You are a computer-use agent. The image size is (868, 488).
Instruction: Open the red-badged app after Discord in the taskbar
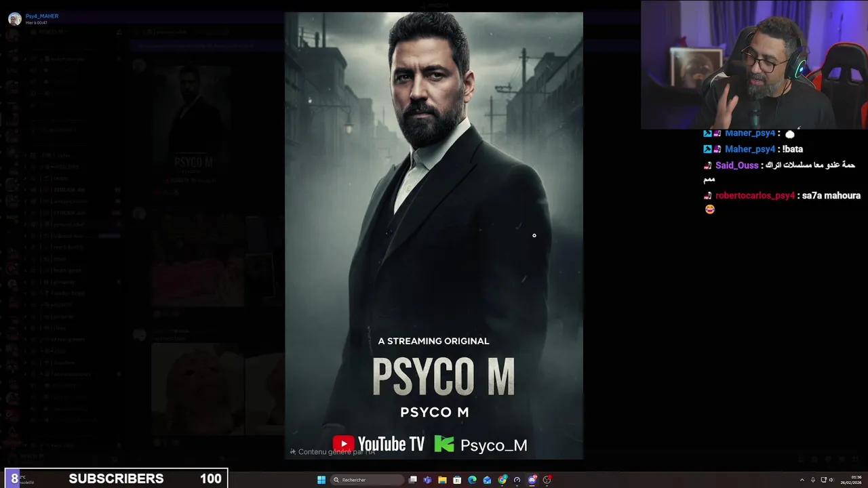coord(547,480)
